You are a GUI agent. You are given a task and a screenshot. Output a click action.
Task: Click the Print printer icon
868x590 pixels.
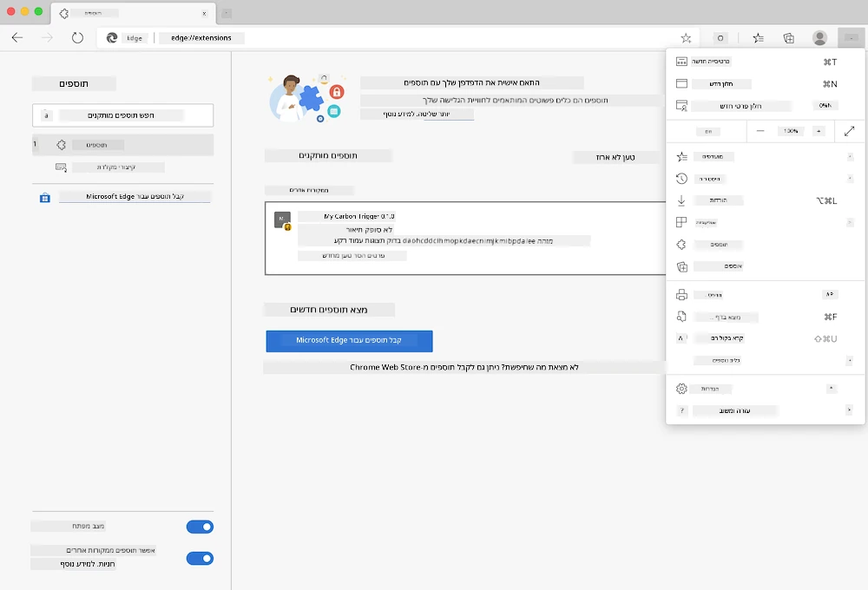(x=681, y=295)
